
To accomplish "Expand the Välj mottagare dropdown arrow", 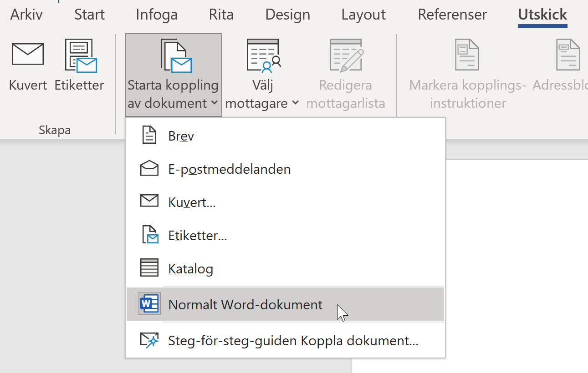I will [x=295, y=103].
